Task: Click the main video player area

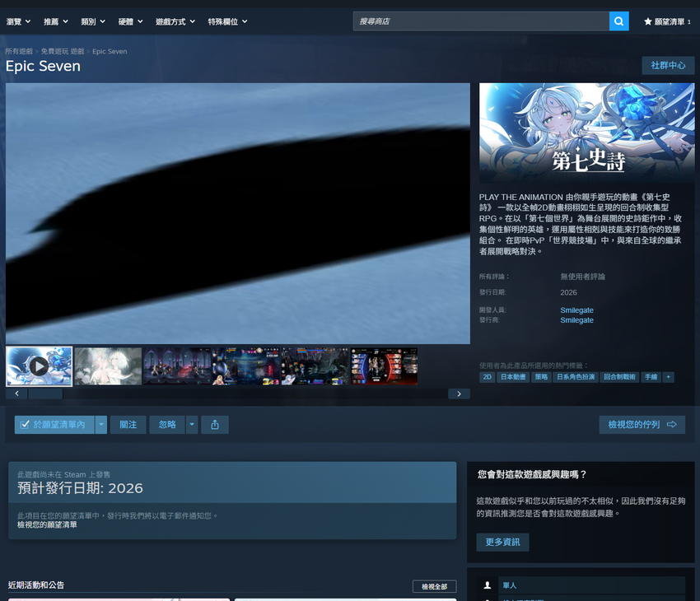Action: 238,213
